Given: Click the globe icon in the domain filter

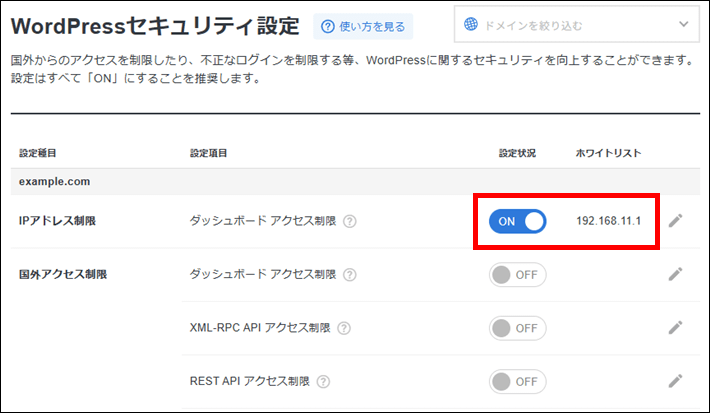Looking at the screenshot, I should click(471, 24).
